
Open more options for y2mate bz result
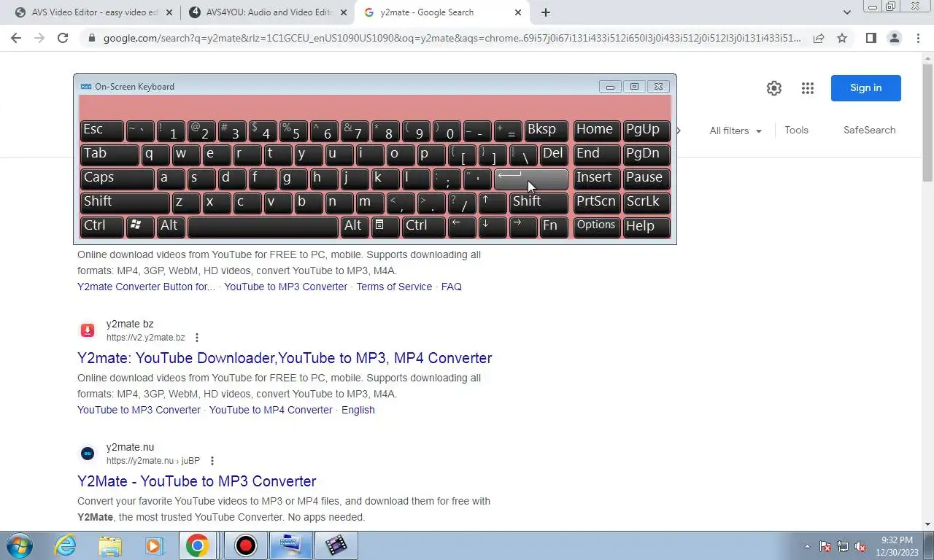coord(197,338)
